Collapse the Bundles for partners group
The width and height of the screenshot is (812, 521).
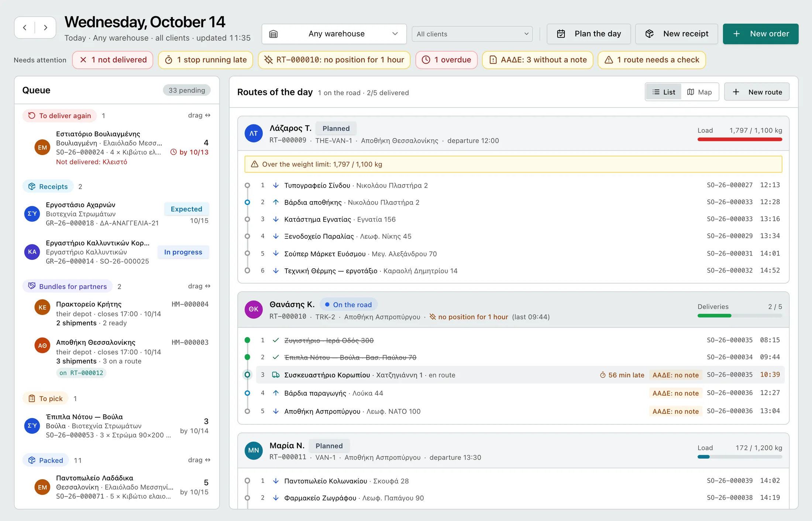pos(68,286)
